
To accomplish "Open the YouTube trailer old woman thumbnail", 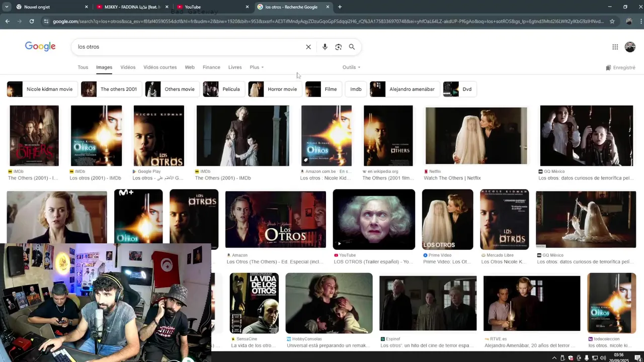I will pos(374,220).
